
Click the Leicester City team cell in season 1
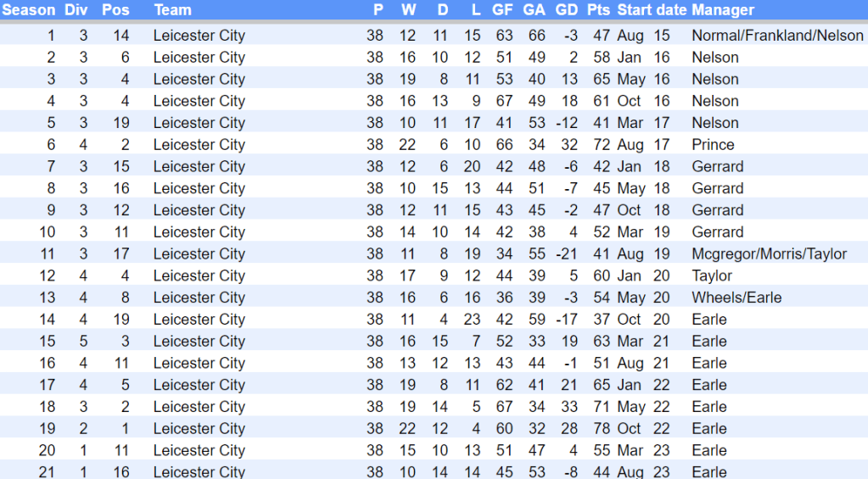(x=199, y=36)
